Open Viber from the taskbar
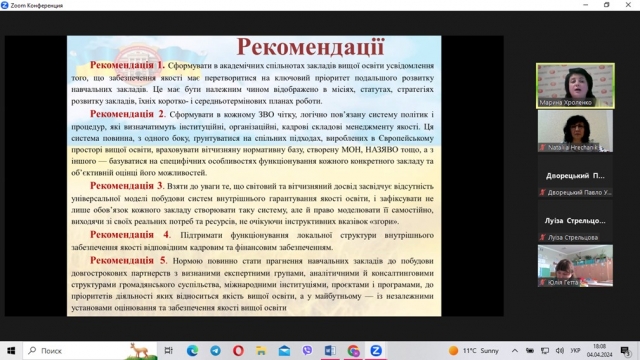Image resolution: width=640 pixels, height=360 pixels. (307, 351)
